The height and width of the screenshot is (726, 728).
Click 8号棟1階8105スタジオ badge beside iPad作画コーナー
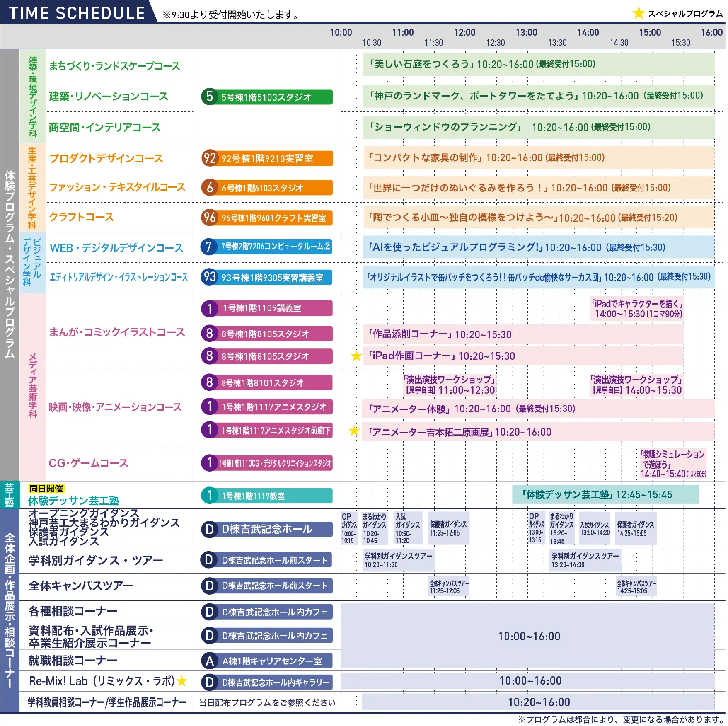267,356
